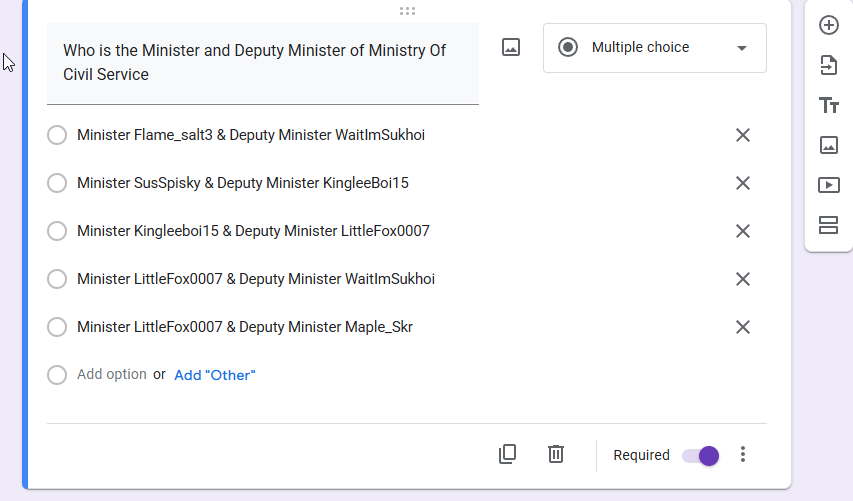Image resolution: width=853 pixels, height=501 pixels.
Task: Open the Multiple choice type dropdown
Action: [654, 48]
